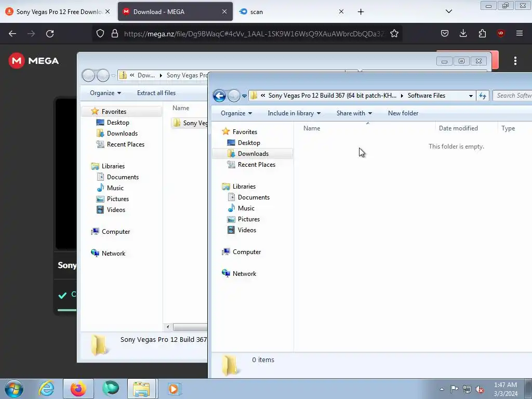This screenshot has height=399, width=532.
Task: Click the Back button in Software Files window
Action: (x=220, y=96)
